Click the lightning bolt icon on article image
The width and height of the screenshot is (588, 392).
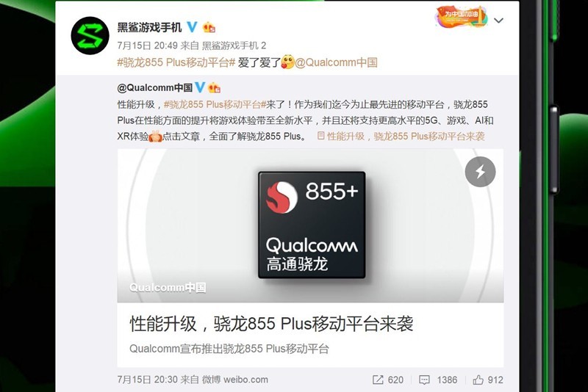point(481,172)
